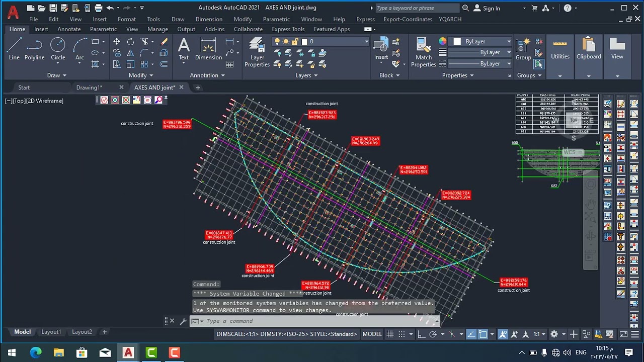Toggle drawing grid display in status bar
Image resolution: width=644 pixels, height=362 pixels.
(x=390, y=334)
